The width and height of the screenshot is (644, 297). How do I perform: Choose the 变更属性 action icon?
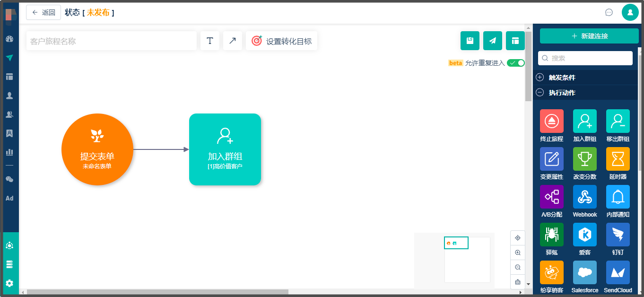(552, 159)
